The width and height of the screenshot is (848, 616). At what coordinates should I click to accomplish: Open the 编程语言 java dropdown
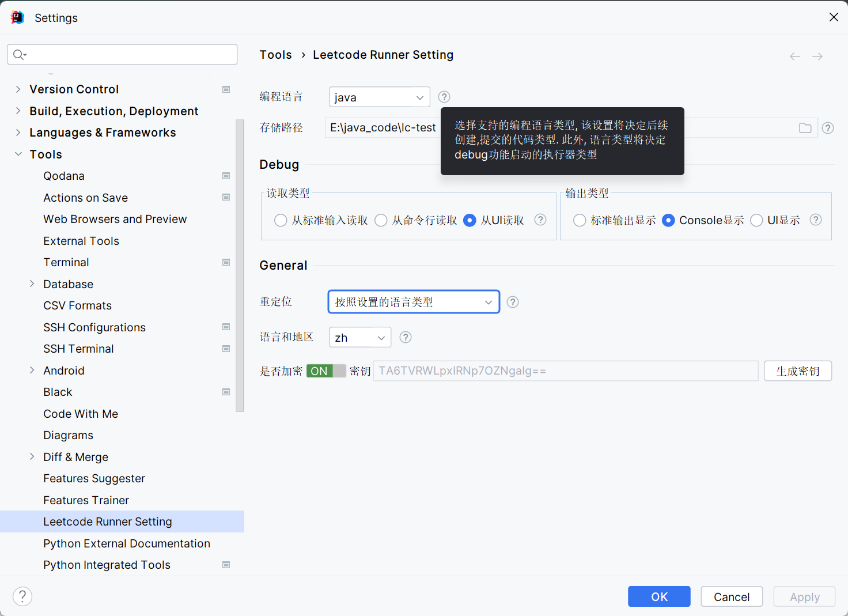[x=380, y=97]
